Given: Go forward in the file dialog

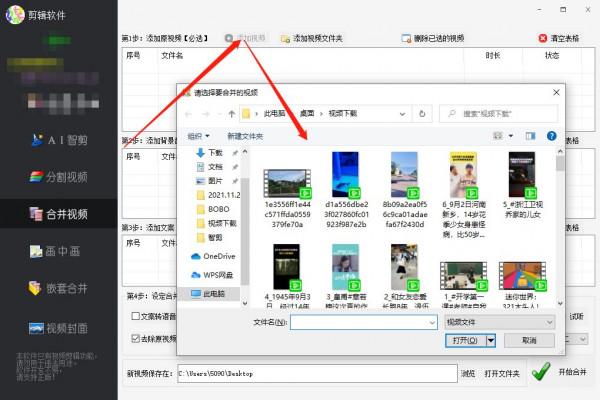Looking at the screenshot, I should (x=206, y=114).
